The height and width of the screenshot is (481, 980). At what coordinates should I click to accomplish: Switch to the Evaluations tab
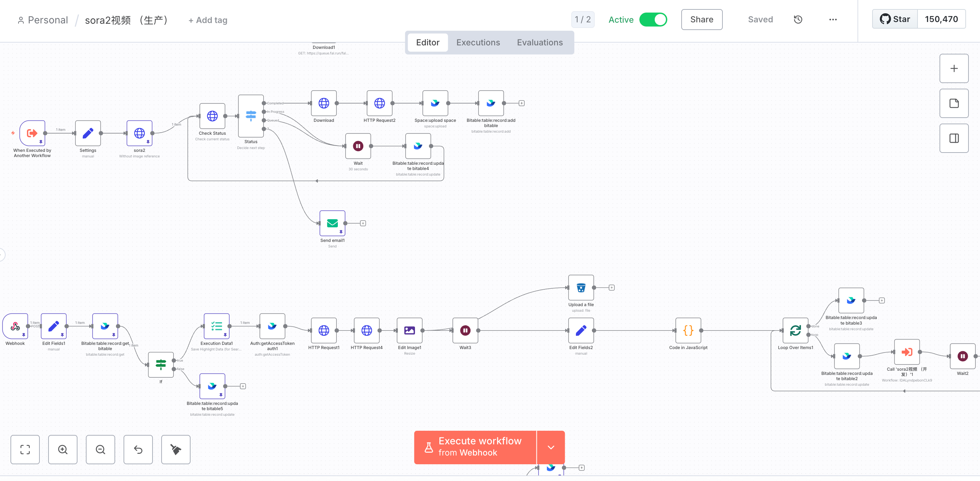pyautogui.click(x=540, y=42)
